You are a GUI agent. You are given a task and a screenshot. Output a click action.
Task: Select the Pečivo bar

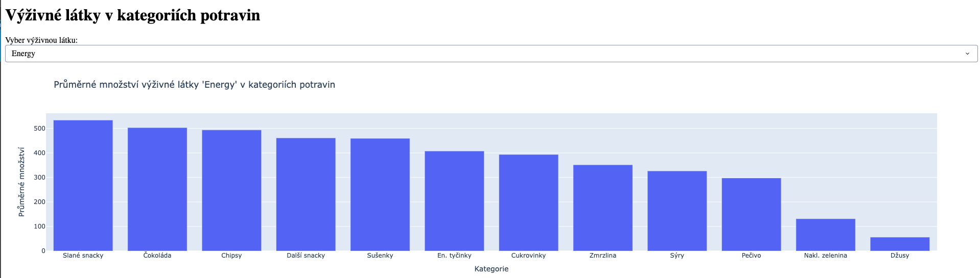pyautogui.click(x=751, y=214)
